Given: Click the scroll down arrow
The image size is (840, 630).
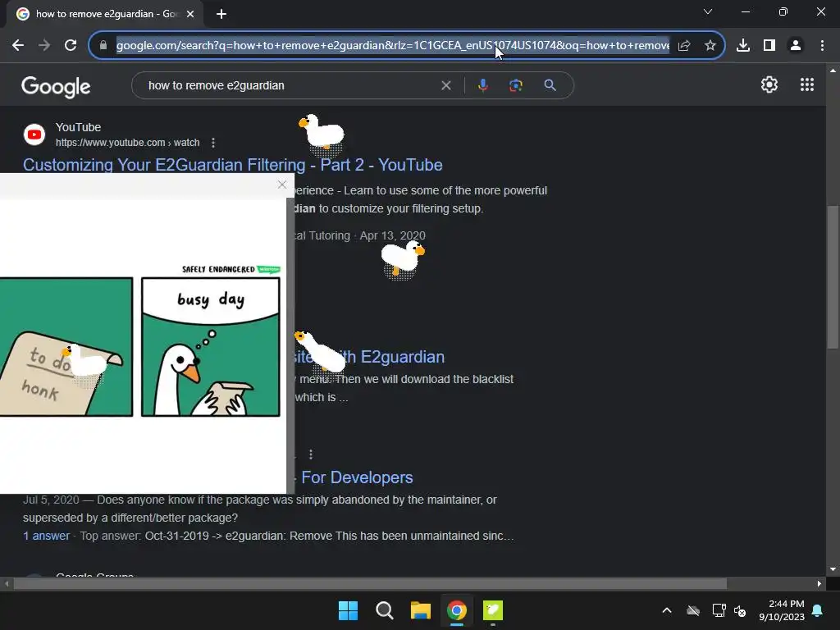Looking at the screenshot, I should point(833,569).
